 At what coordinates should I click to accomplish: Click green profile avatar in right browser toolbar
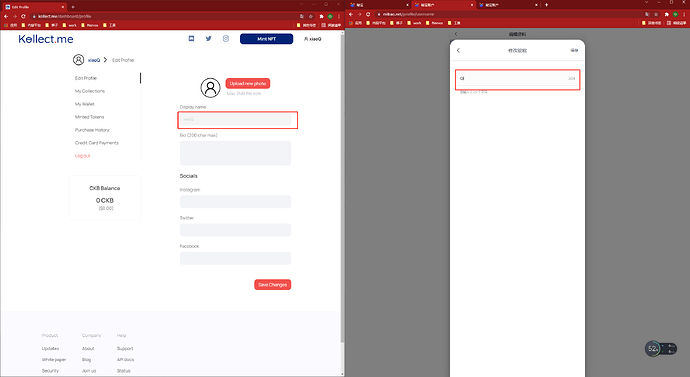tap(675, 14)
